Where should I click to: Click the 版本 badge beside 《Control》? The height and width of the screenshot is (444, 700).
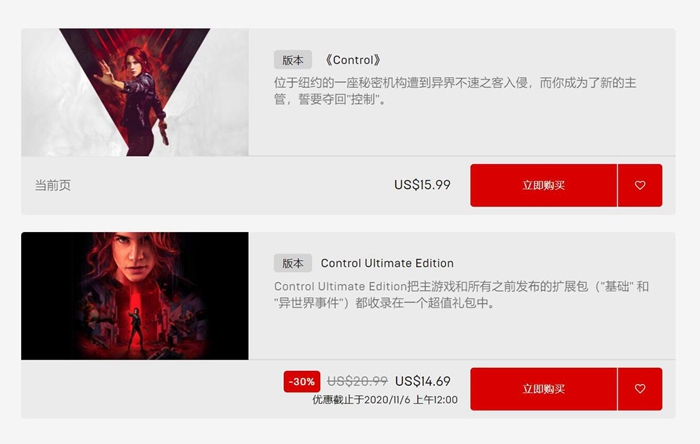(x=292, y=60)
